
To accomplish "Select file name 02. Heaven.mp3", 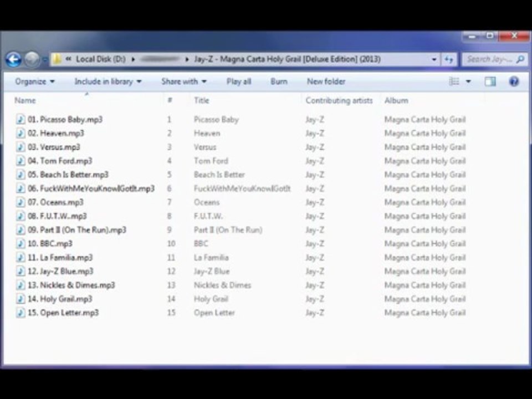I will (55, 133).
